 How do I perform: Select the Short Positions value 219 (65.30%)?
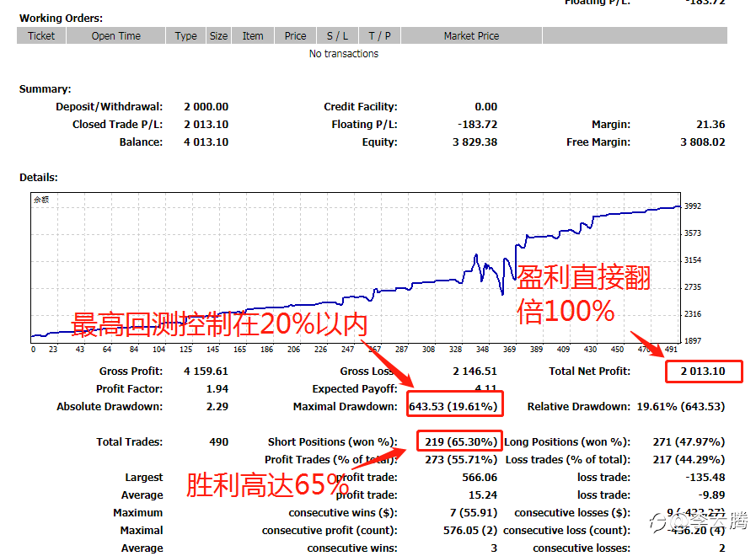461,441
